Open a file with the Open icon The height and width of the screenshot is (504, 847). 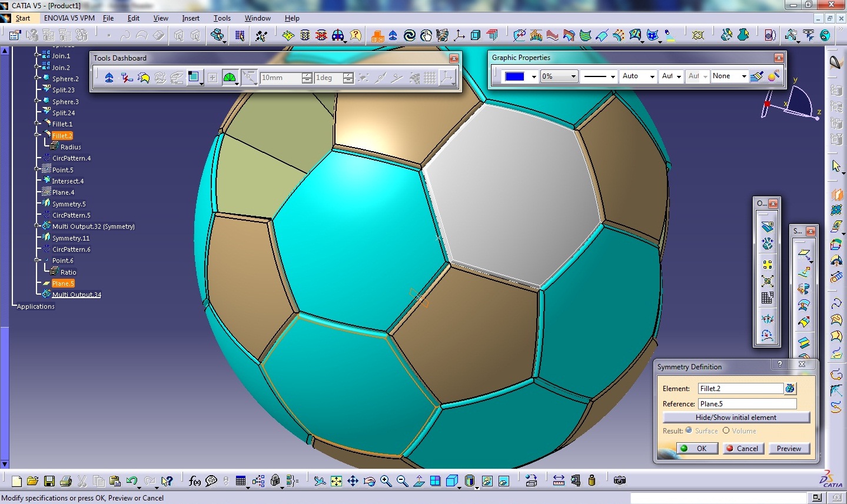(33, 481)
